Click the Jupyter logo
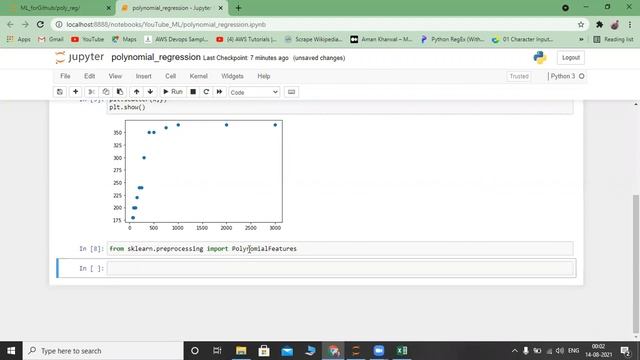 80,58
